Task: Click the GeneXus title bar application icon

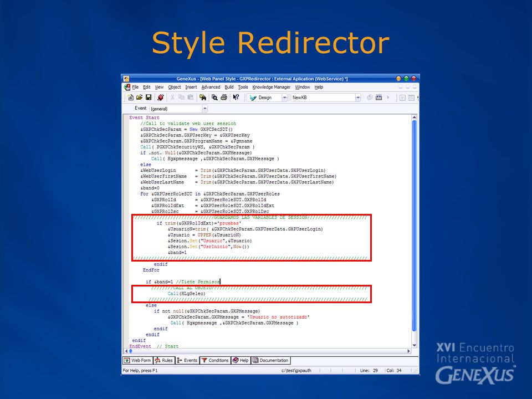Action: 126,79
